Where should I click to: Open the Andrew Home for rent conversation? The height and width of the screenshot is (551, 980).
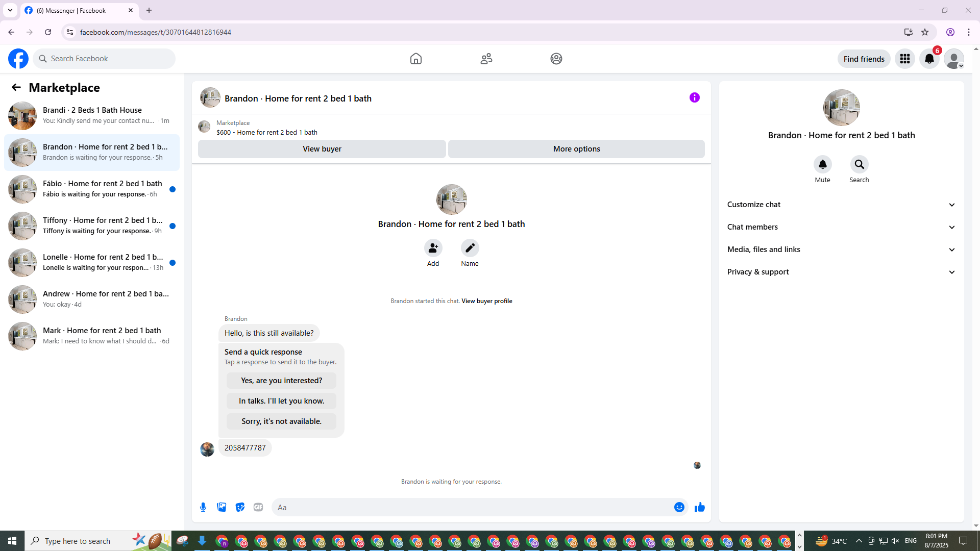[92, 299]
